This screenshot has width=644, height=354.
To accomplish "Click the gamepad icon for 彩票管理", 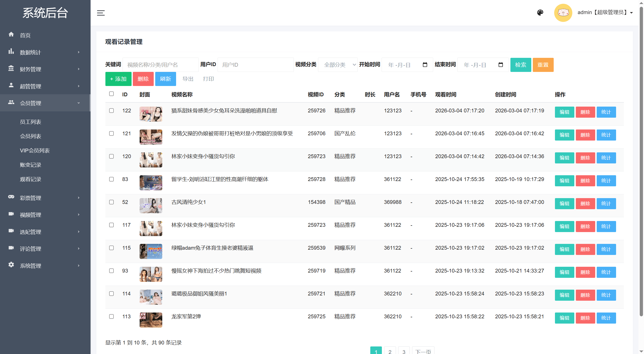I will [x=11, y=197].
